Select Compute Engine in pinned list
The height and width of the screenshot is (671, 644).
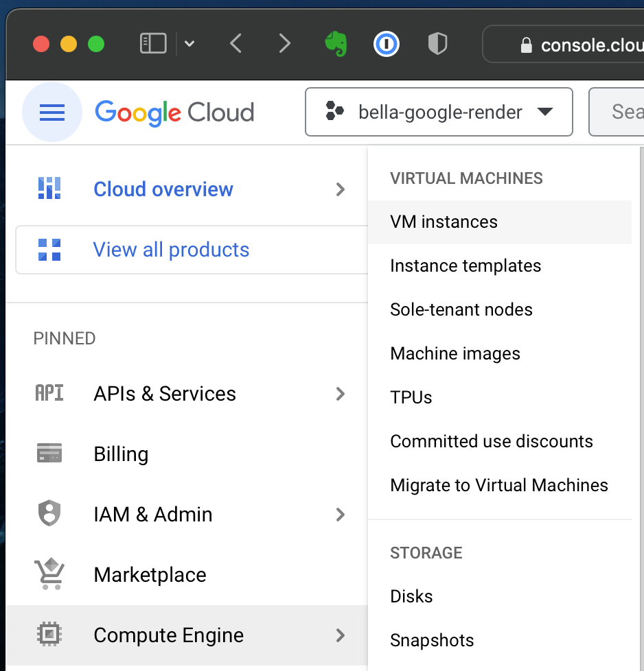pyautogui.click(x=168, y=635)
